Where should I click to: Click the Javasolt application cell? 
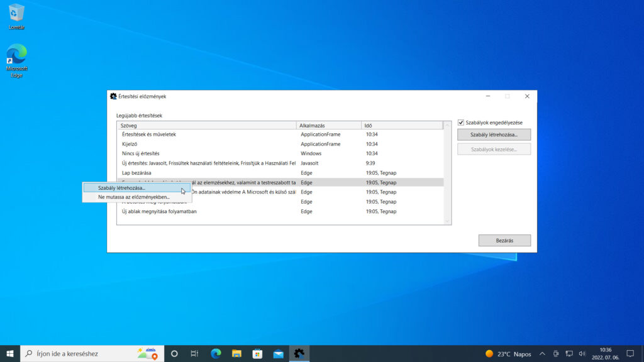coord(309,163)
